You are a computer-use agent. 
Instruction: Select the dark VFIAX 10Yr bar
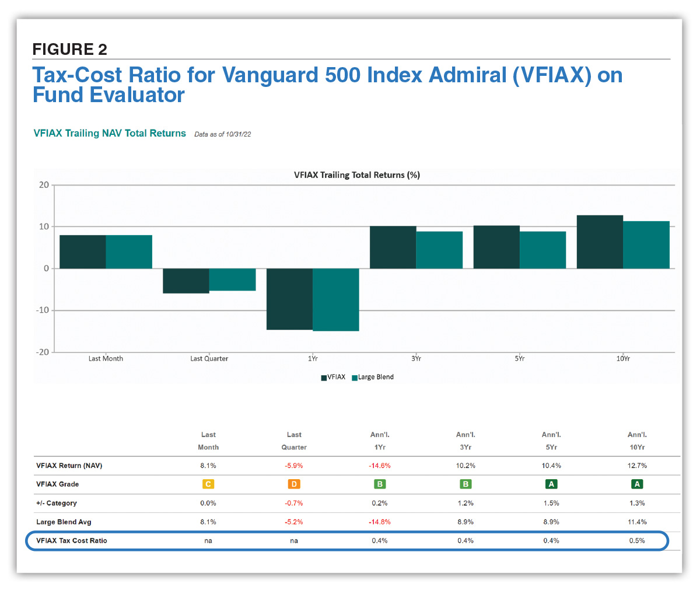click(600, 242)
